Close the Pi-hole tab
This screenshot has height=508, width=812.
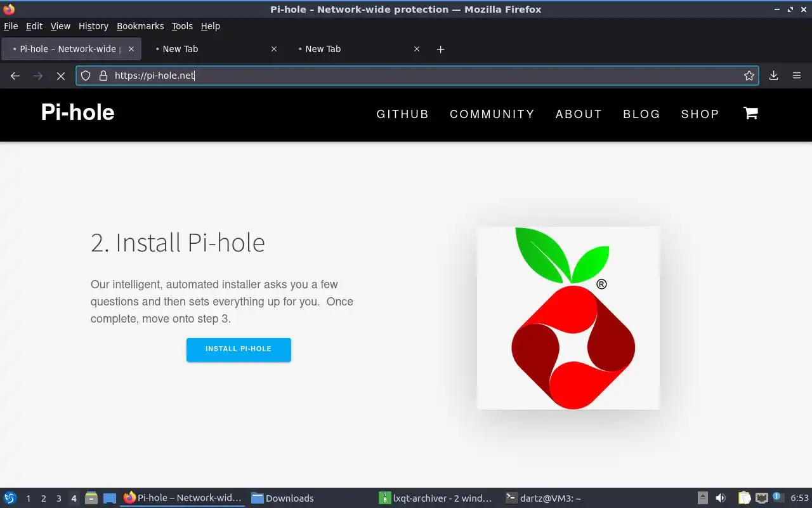pyautogui.click(x=131, y=49)
